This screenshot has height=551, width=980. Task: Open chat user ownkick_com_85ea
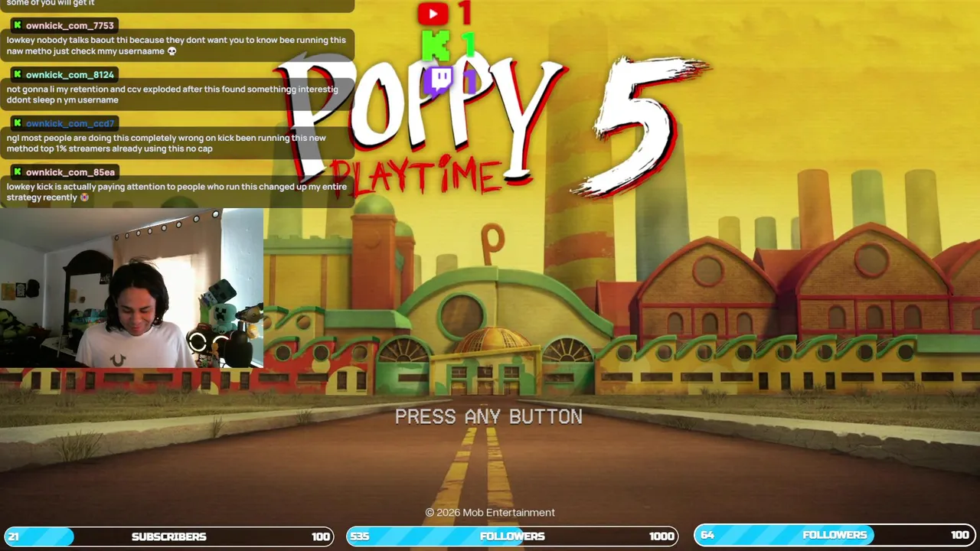(70, 172)
